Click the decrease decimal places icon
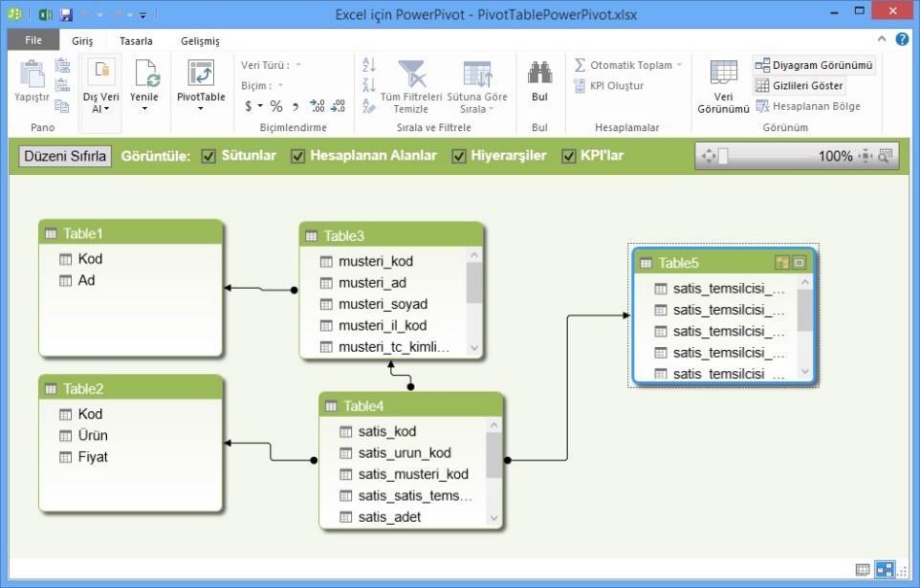The image size is (920, 588). (338, 106)
